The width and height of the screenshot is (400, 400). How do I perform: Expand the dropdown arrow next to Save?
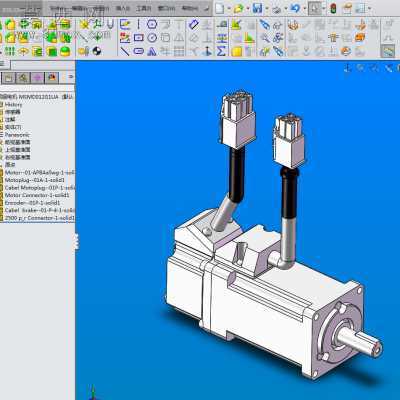coord(267,8)
